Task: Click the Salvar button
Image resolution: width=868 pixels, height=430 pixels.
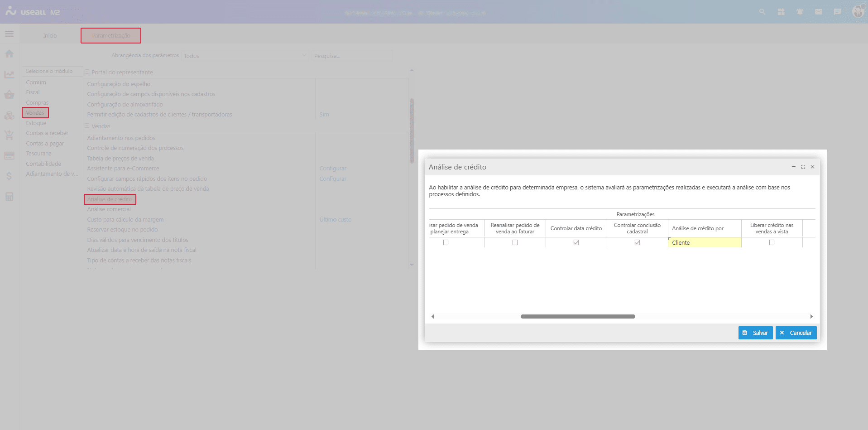Action: click(x=755, y=333)
